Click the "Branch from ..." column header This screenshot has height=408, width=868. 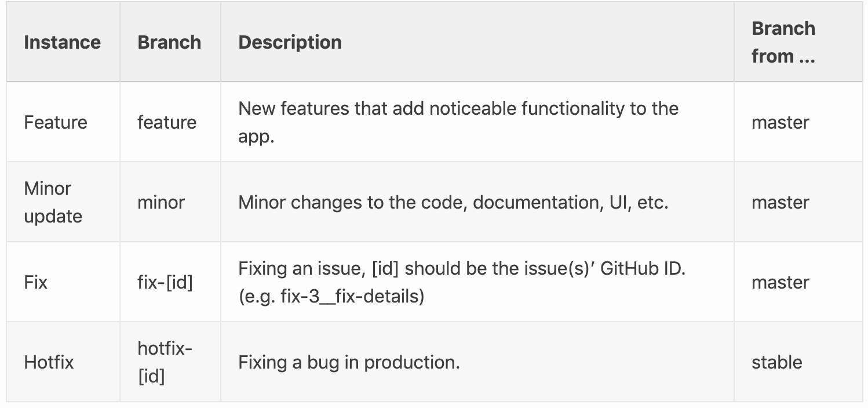[783, 42]
